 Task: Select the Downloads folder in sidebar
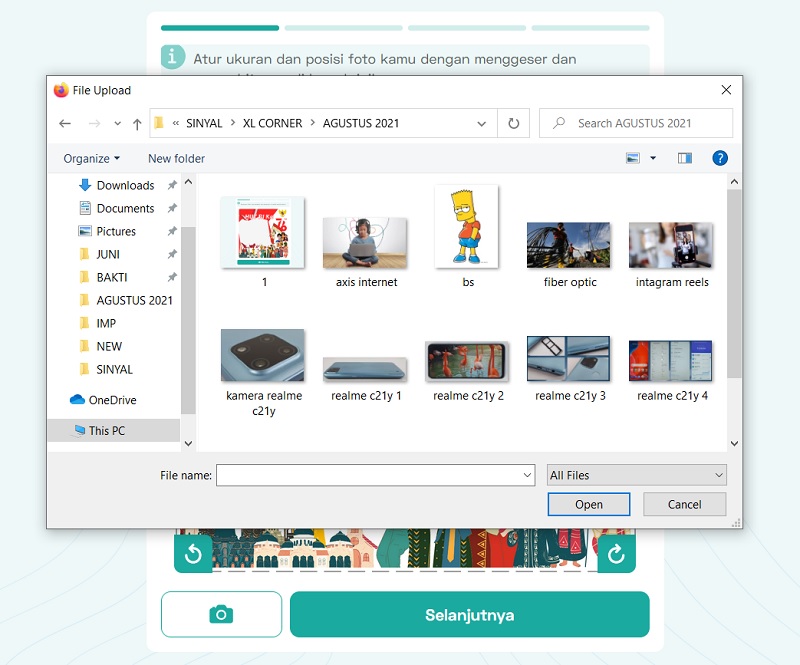(124, 185)
